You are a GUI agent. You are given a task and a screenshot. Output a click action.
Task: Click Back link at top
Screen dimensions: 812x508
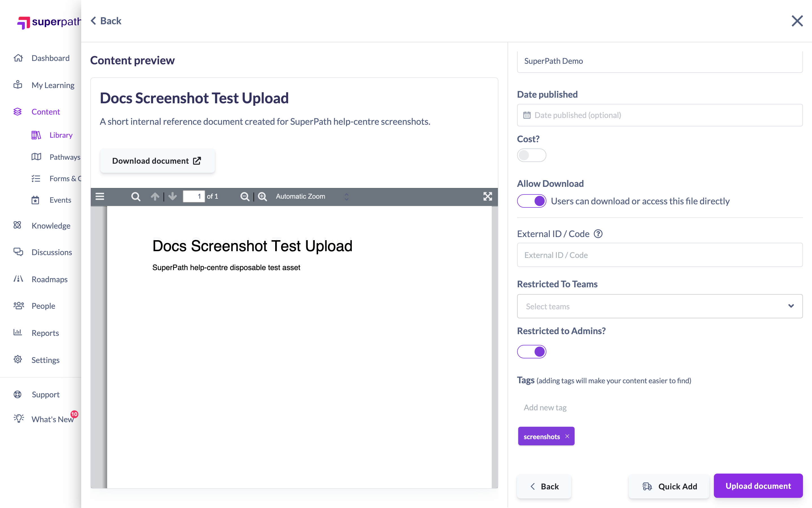(x=106, y=21)
